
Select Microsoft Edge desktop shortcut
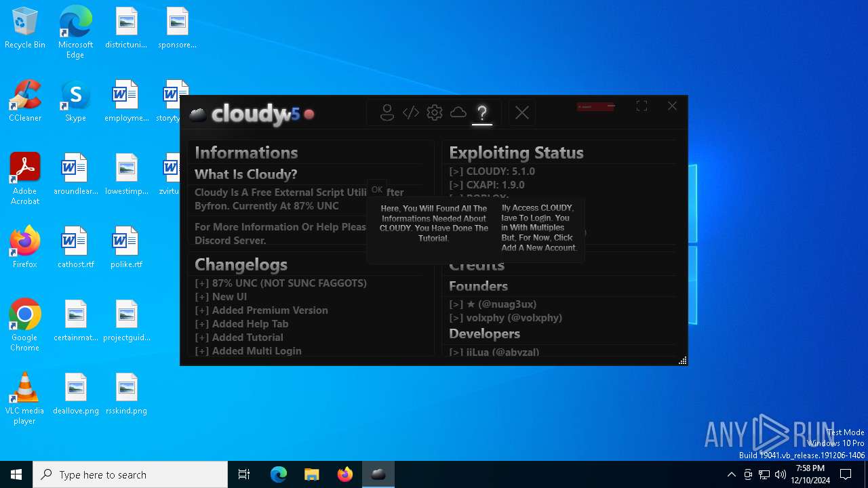coord(75,33)
